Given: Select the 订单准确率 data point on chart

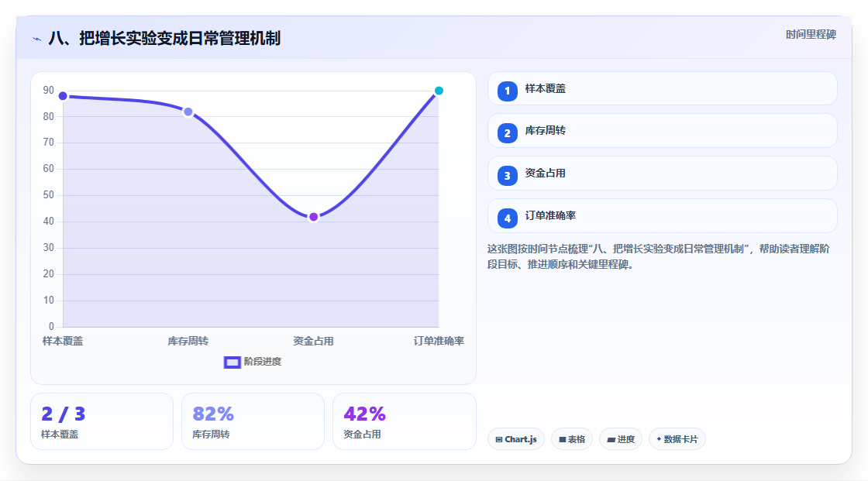Looking at the screenshot, I should (439, 91).
